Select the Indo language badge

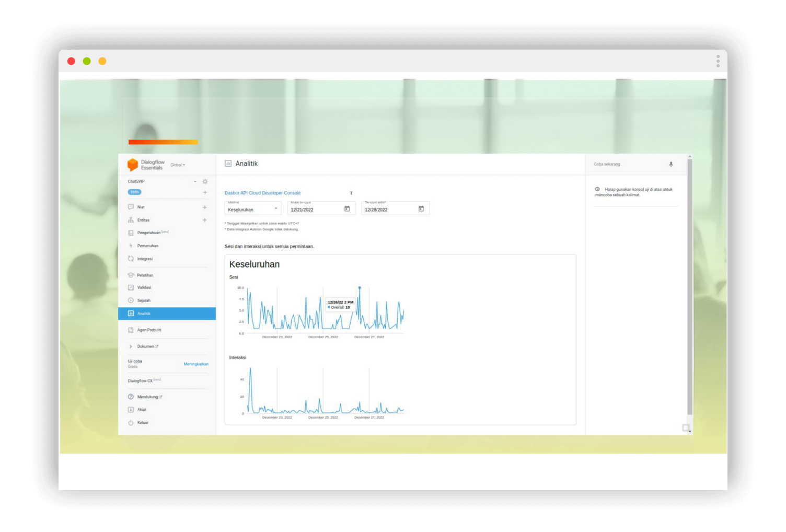click(135, 192)
